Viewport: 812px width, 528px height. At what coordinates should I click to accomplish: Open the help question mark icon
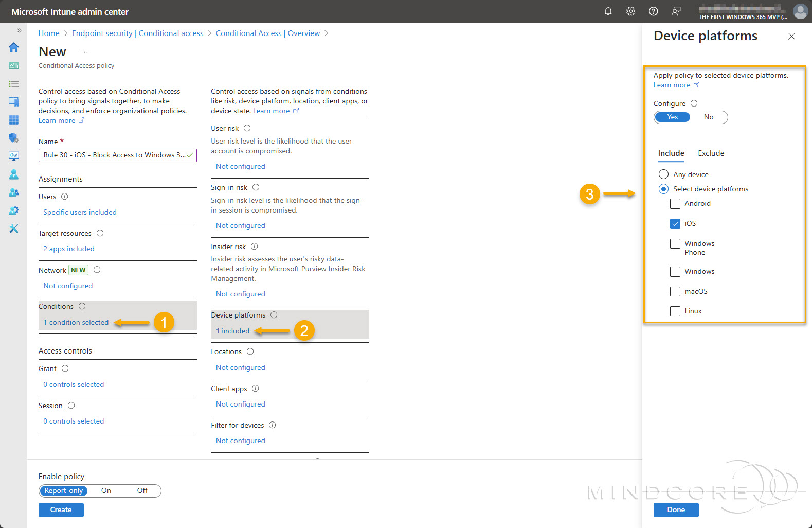point(653,11)
